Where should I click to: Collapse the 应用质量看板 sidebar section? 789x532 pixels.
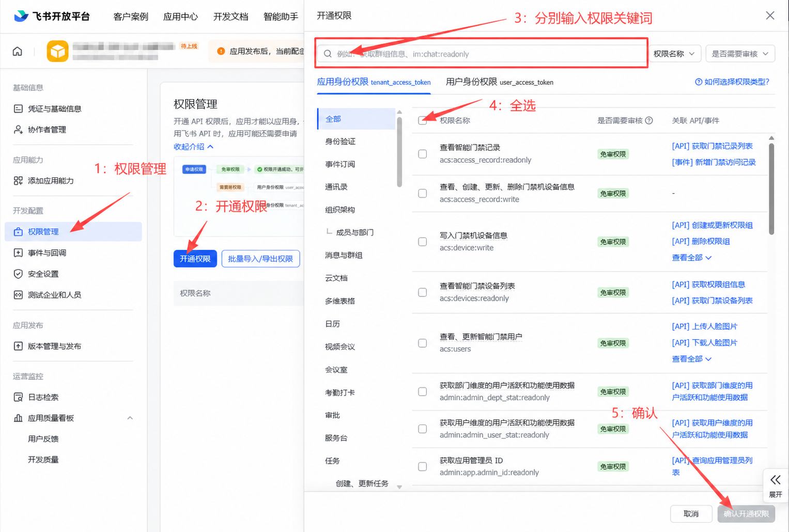[130, 418]
